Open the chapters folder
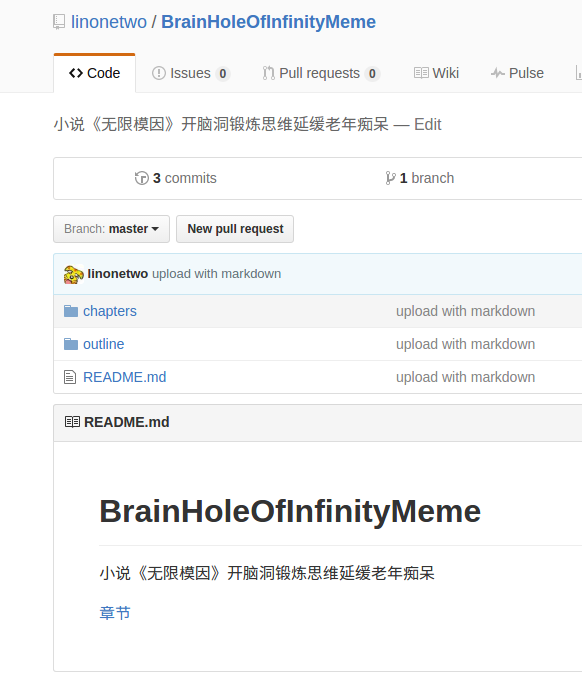This screenshot has height=679, width=582. [110, 311]
